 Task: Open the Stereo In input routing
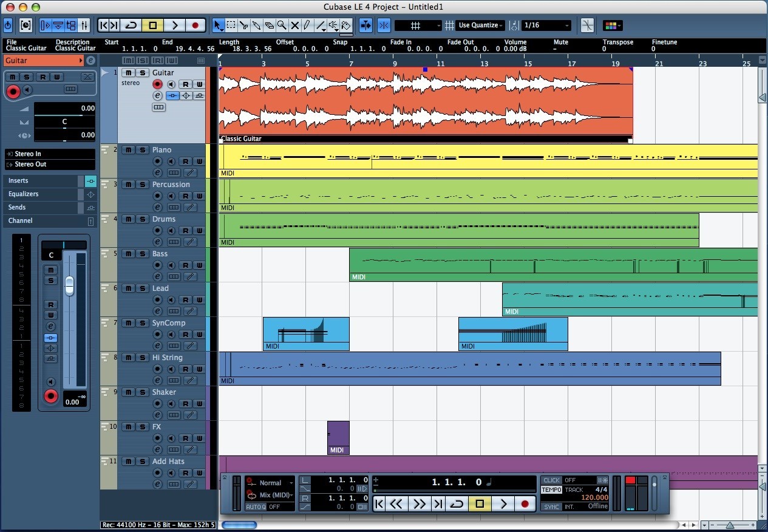50,154
